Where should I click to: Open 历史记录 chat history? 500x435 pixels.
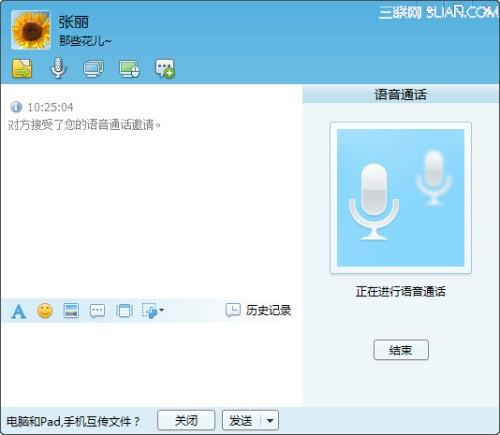tap(258, 310)
